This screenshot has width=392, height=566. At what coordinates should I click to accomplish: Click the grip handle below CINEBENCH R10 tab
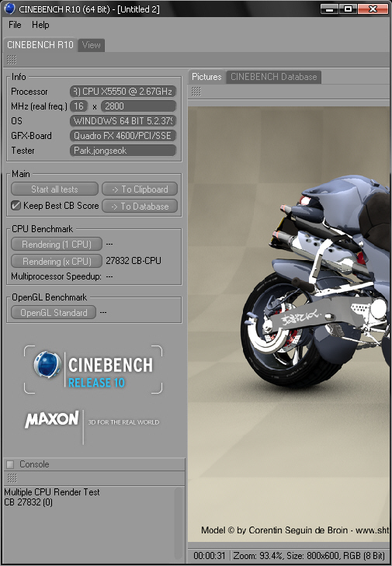12,60
